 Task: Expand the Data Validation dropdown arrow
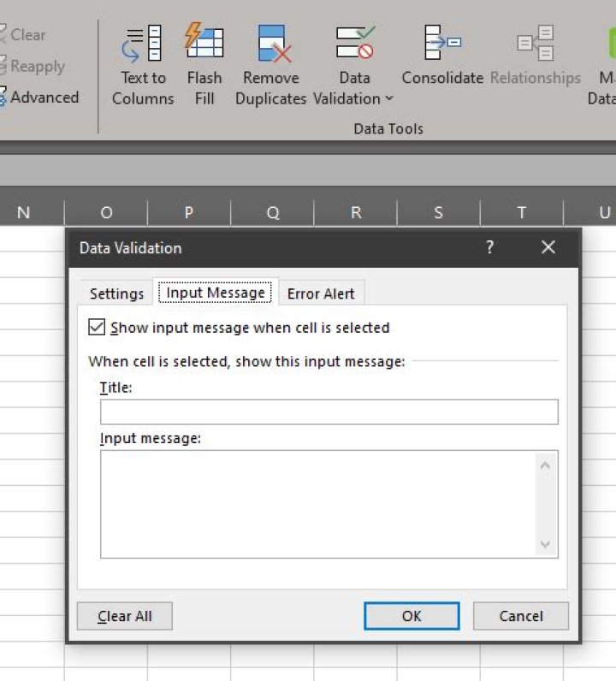click(389, 98)
